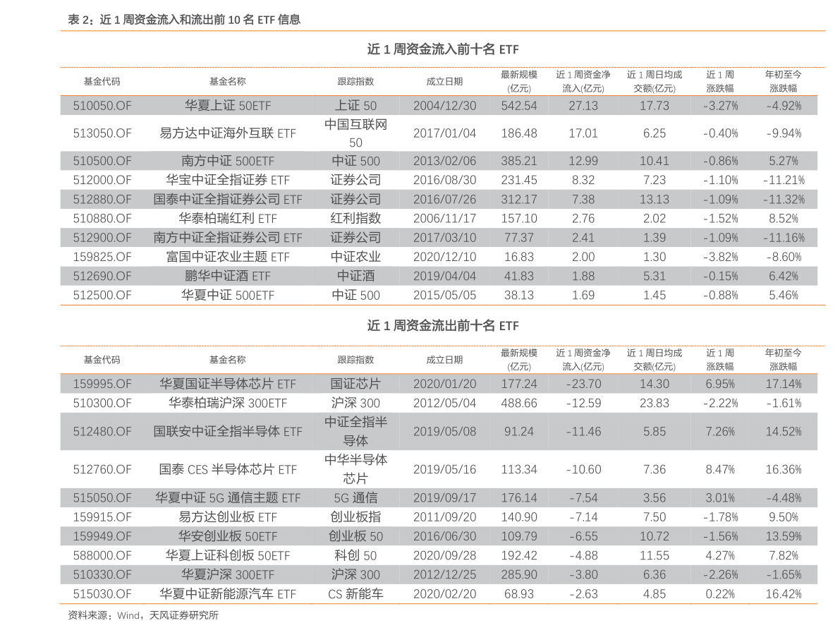Click the 沪深300 index cell for 510300.OF
Viewport: 840px width, 635px height.
355,403
